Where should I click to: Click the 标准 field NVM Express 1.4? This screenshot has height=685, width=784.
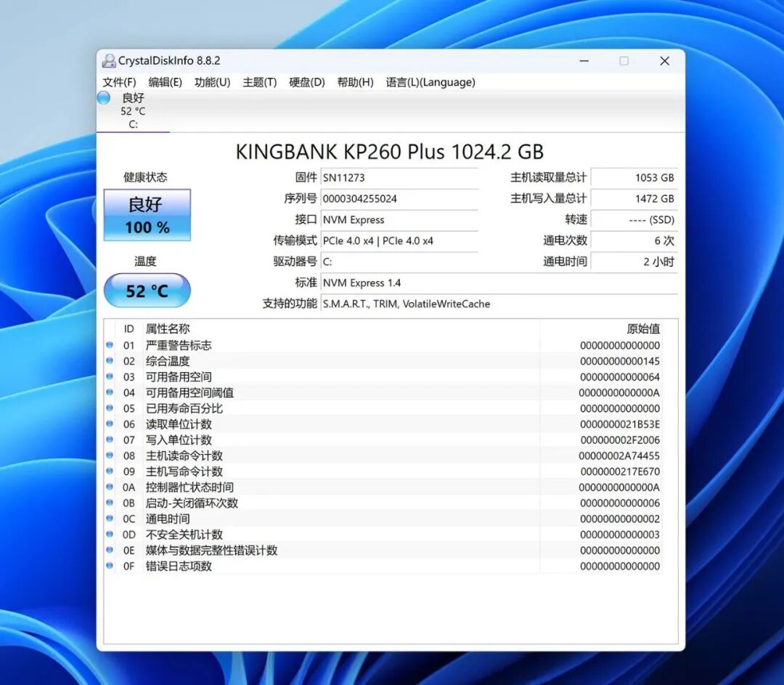coord(499,283)
